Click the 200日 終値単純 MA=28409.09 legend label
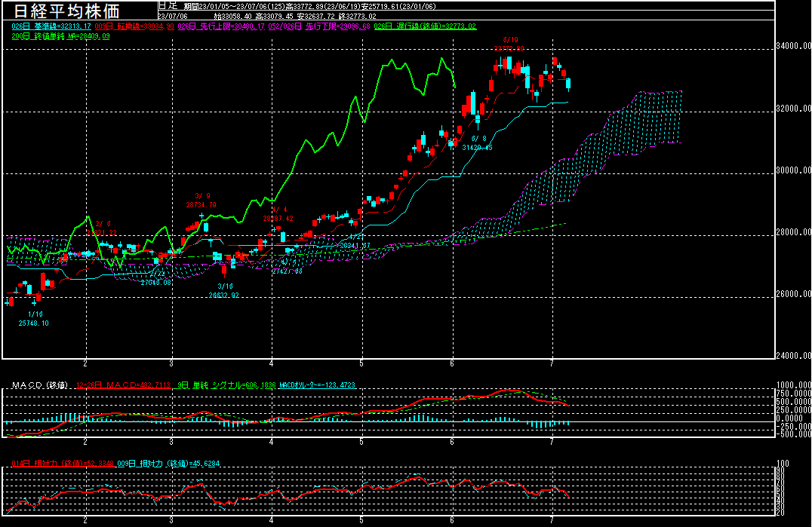 click(x=60, y=36)
